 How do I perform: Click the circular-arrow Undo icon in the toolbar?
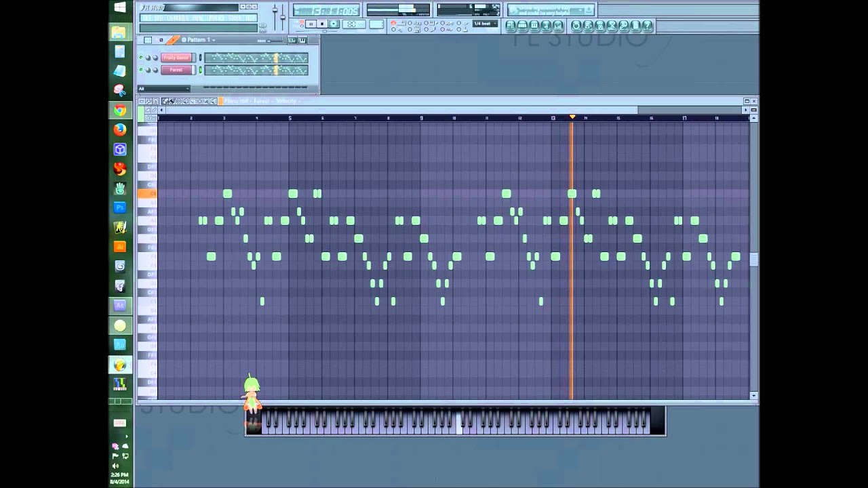click(x=576, y=26)
